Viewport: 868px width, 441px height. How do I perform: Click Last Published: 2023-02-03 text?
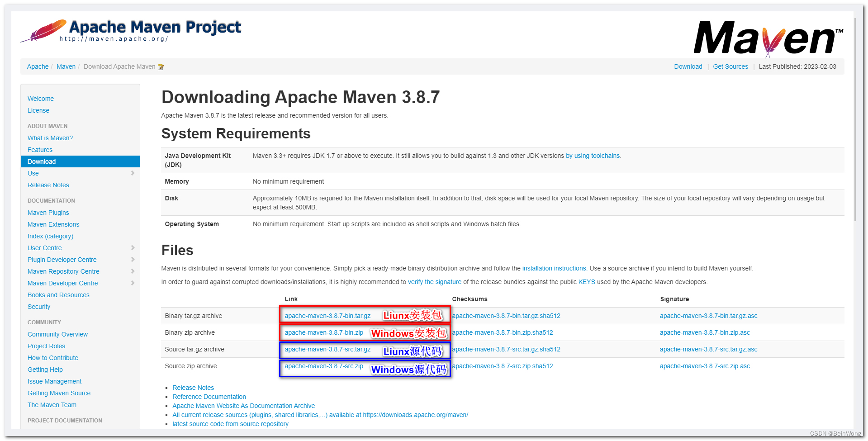(x=797, y=66)
